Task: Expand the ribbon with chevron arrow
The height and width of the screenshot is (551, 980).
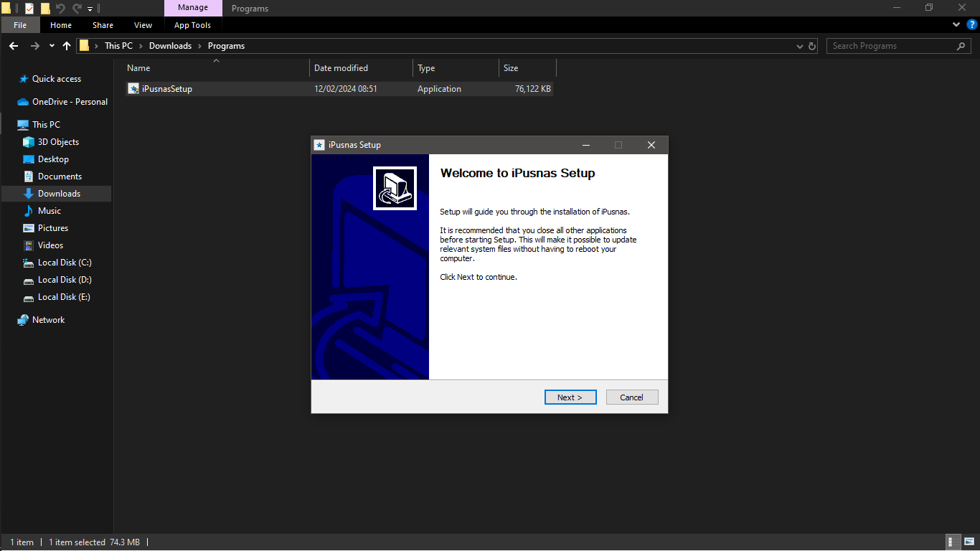Action: (x=956, y=25)
